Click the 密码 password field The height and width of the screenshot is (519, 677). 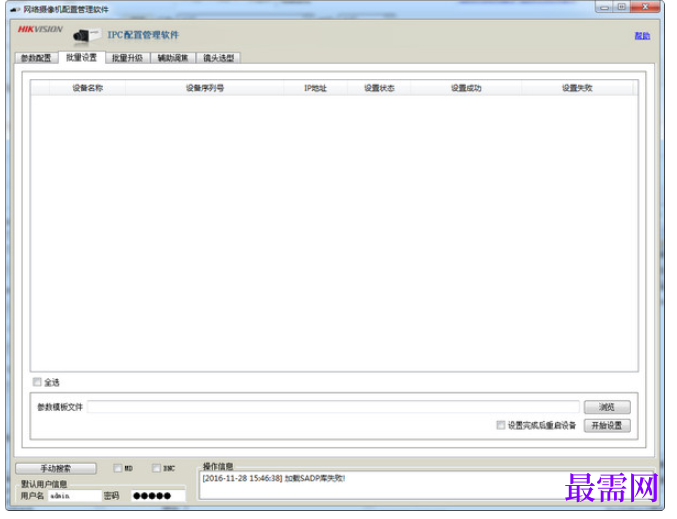tap(158, 496)
